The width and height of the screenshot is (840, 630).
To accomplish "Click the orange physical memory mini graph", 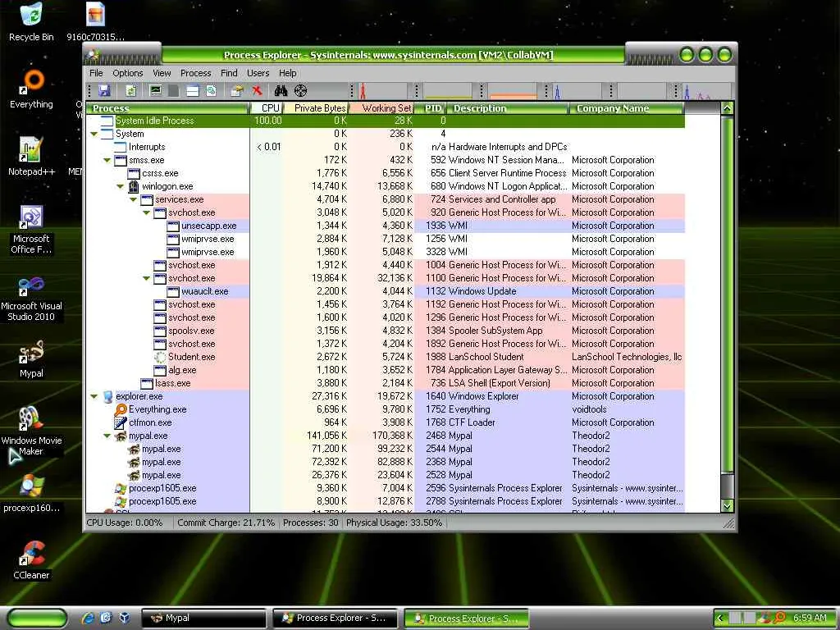I will (512, 91).
